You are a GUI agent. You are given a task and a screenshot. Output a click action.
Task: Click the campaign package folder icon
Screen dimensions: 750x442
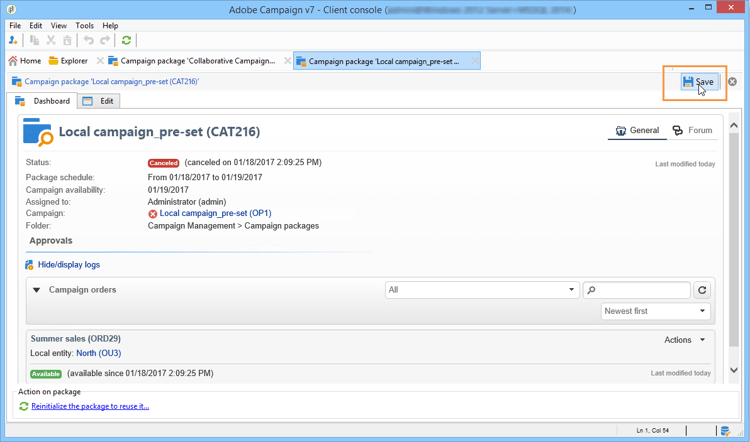click(x=37, y=132)
